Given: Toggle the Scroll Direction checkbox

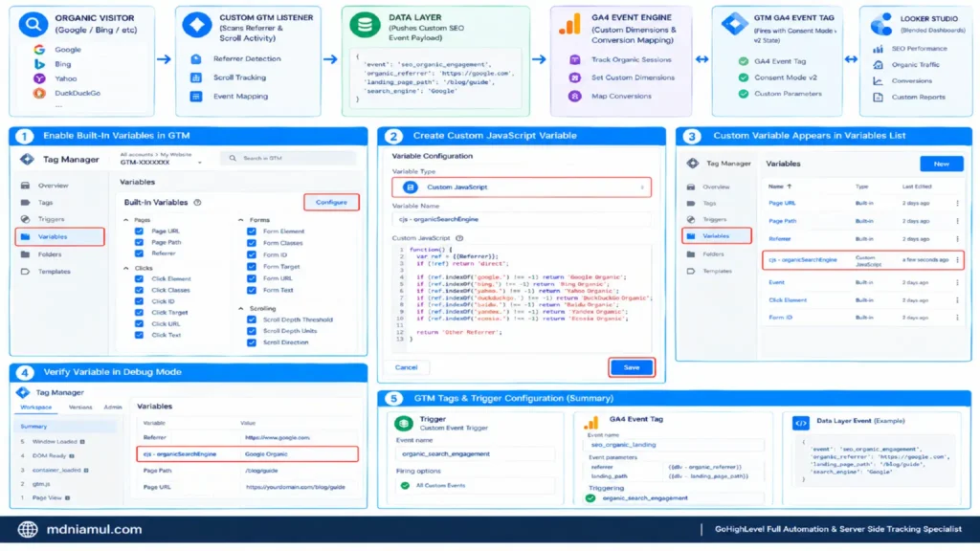Looking at the screenshot, I should 252,343.
